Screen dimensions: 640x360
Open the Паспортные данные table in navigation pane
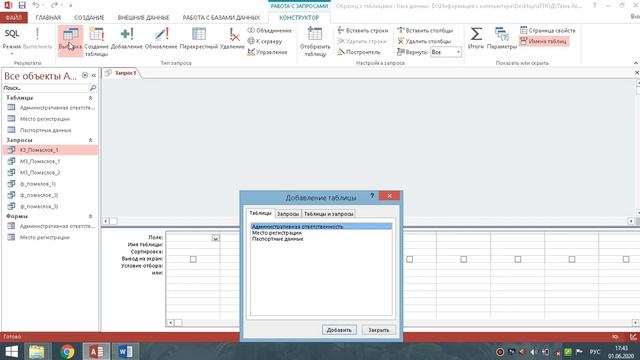point(50,130)
